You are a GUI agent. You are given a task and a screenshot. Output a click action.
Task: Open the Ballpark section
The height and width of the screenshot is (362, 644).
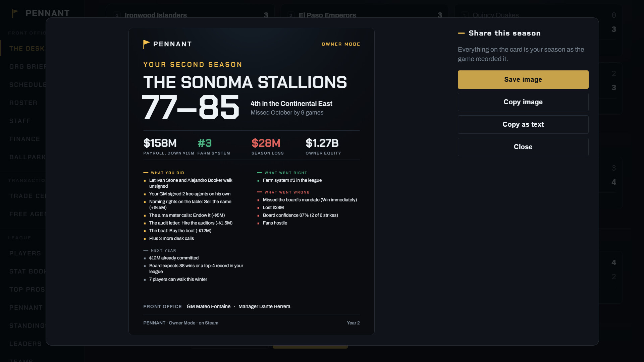point(28,157)
